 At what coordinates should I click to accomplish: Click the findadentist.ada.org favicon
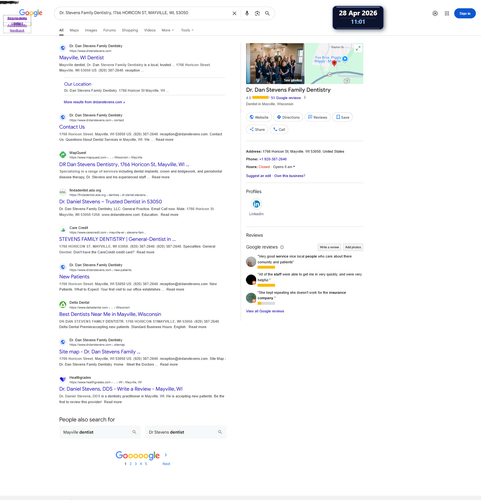(x=63, y=192)
